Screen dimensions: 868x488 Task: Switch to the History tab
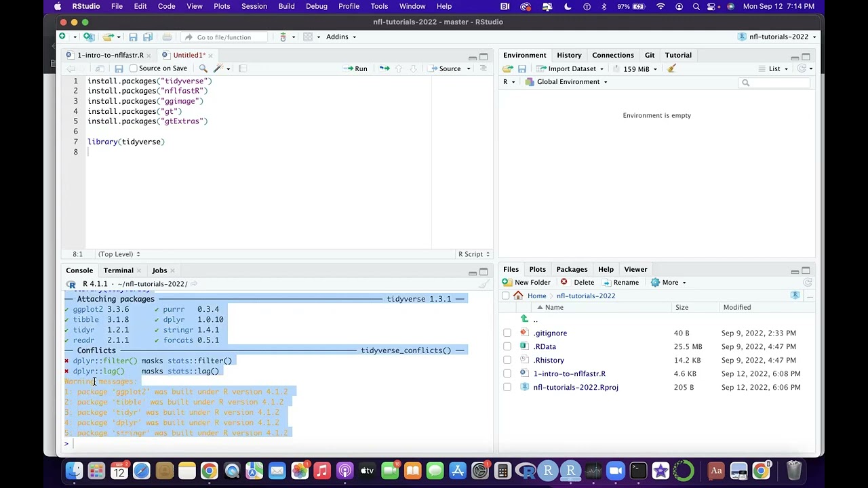[x=569, y=55]
